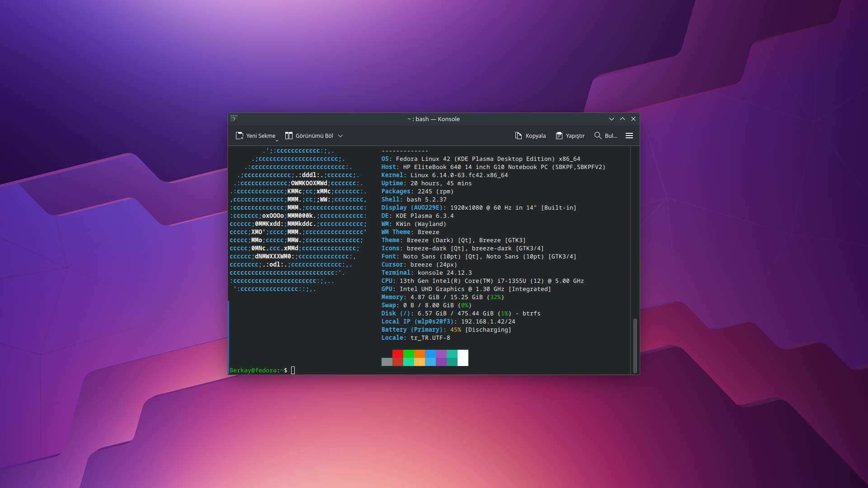
Task: Click the terminal vertical scrollbar handle
Action: [x=635, y=345]
